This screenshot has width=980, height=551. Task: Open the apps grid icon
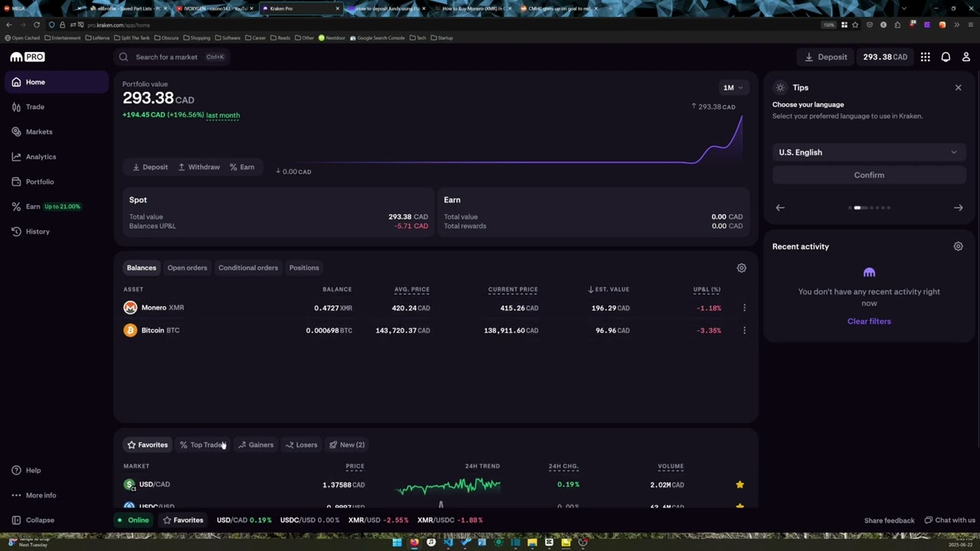click(x=926, y=57)
